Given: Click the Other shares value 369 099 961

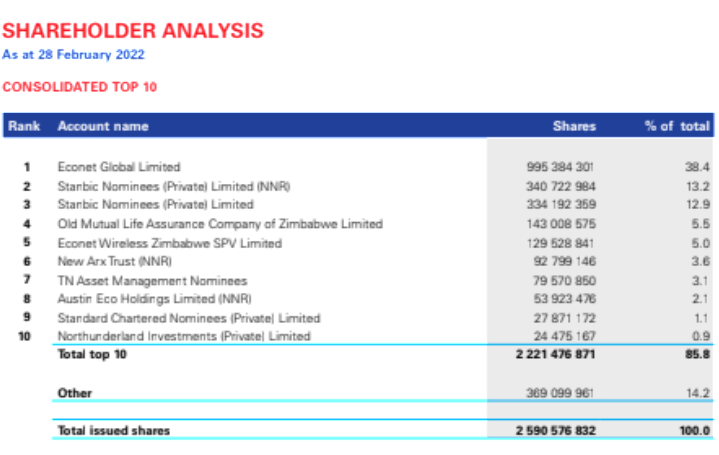Looking at the screenshot, I should click(x=561, y=393).
